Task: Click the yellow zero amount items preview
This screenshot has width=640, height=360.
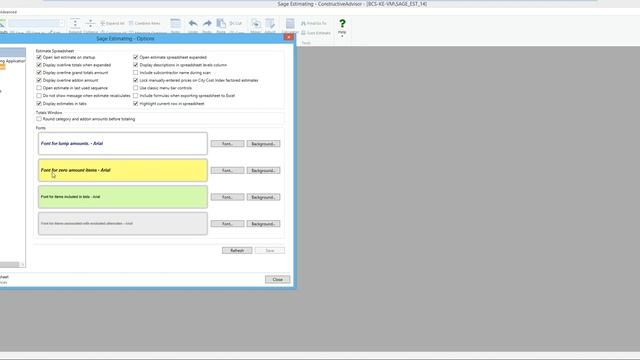Action: [x=123, y=170]
